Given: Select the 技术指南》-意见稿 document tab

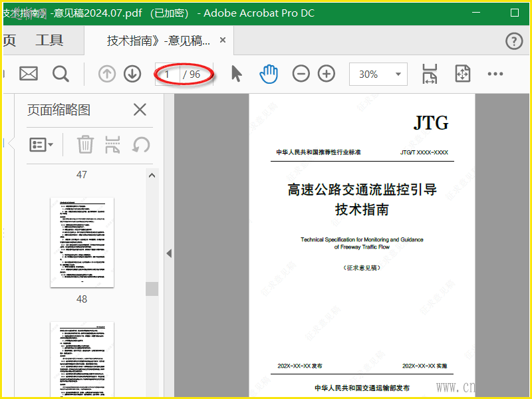Looking at the screenshot, I should [158, 41].
